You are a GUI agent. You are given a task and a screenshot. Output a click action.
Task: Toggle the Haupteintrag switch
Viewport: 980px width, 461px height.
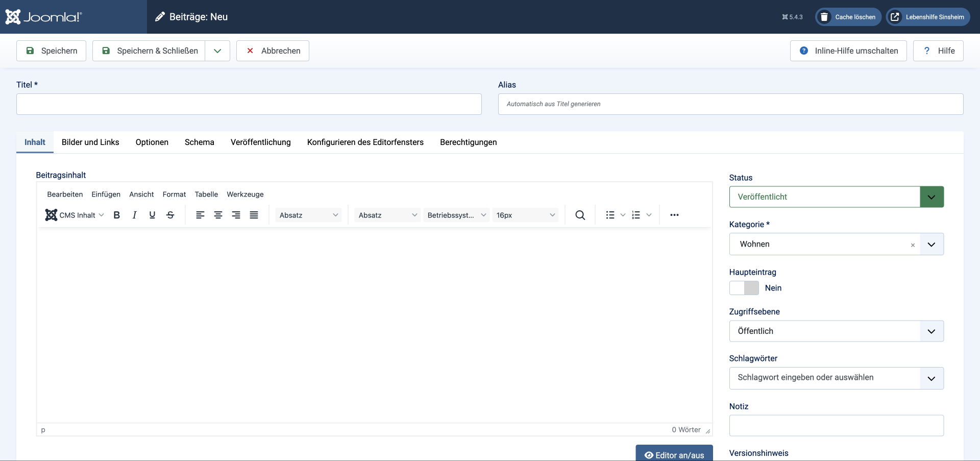(x=744, y=288)
